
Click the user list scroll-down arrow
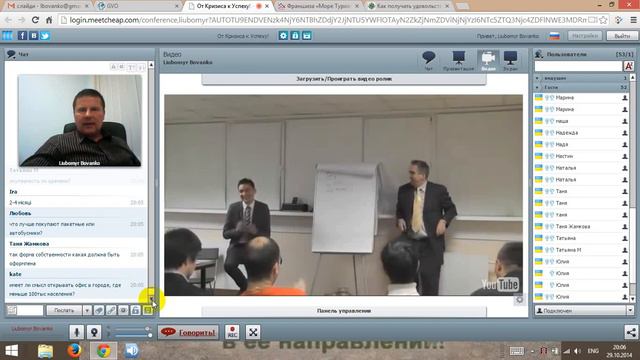coord(633,299)
